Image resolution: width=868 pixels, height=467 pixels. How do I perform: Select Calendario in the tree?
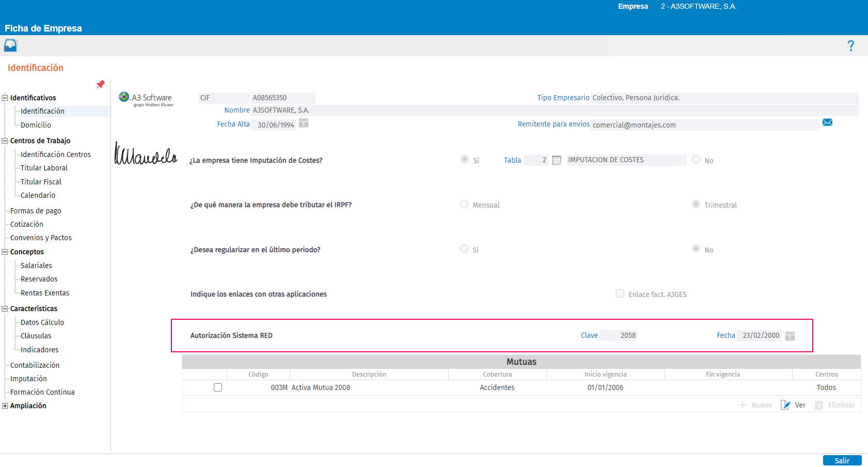38,195
